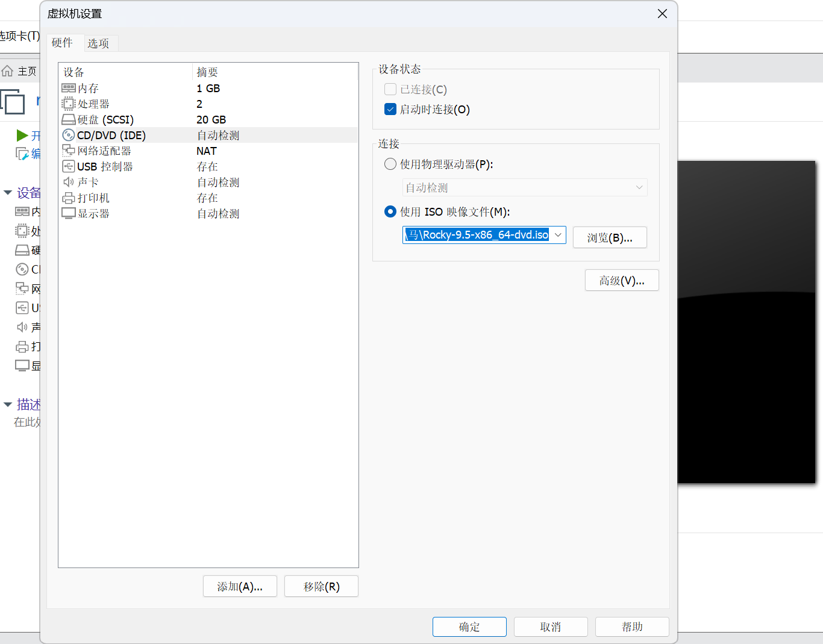Click display icon in background devices panel
823x644 pixels.
click(x=22, y=365)
